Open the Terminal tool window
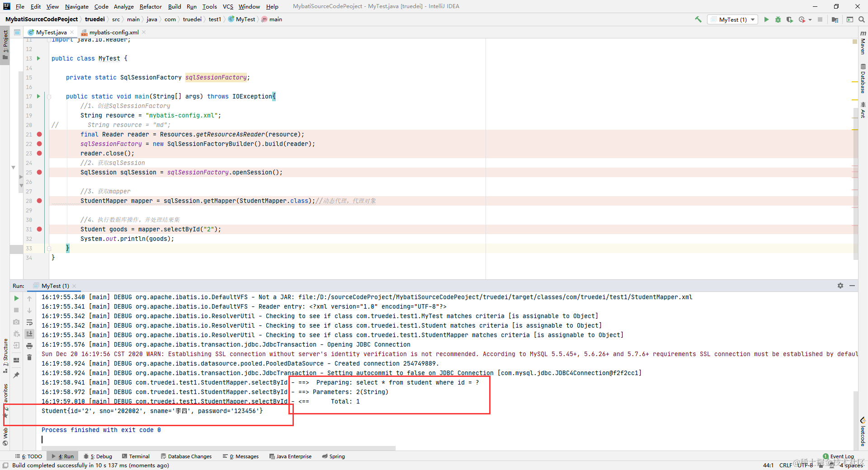The image size is (868, 470). tap(135, 456)
